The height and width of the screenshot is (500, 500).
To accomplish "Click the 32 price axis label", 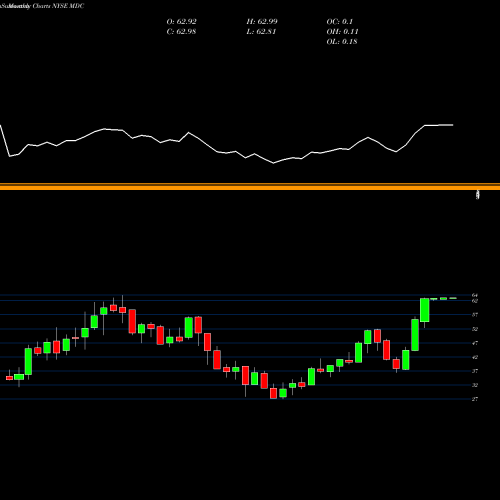I will [475, 385].
